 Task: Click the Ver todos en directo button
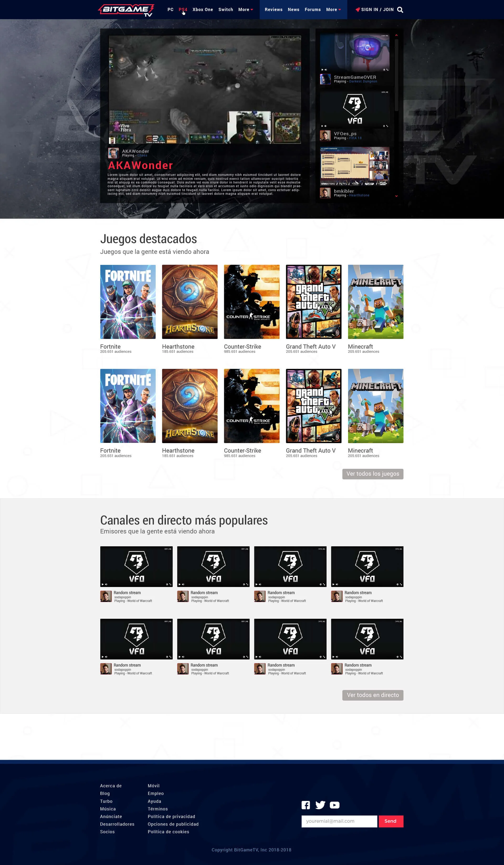(x=372, y=695)
